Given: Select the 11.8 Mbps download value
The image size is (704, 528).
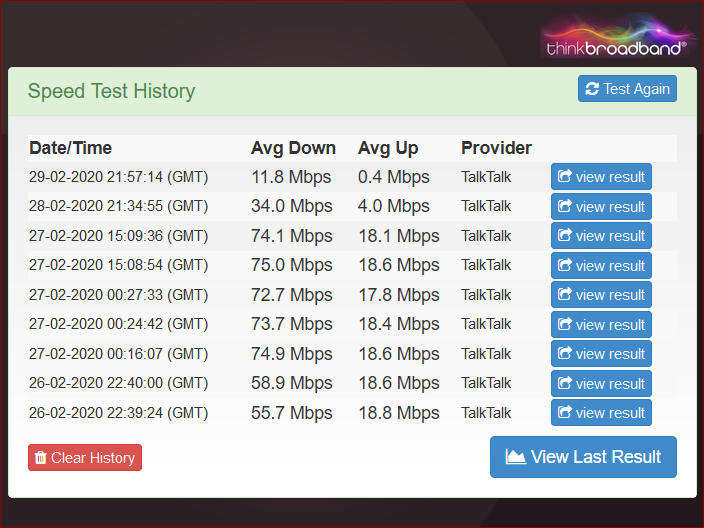Looking at the screenshot, I should pos(291,177).
